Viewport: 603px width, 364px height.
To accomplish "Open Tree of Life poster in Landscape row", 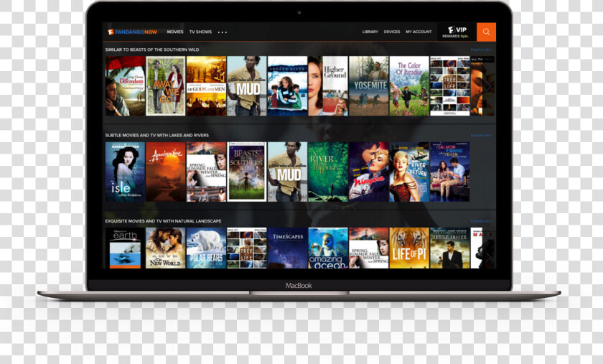I will point(246,248).
